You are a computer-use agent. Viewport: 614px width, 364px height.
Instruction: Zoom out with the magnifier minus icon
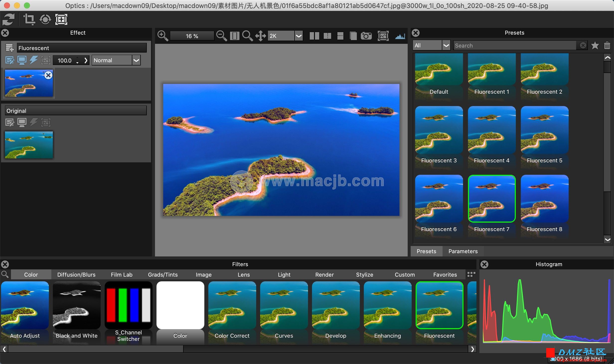[x=221, y=36]
